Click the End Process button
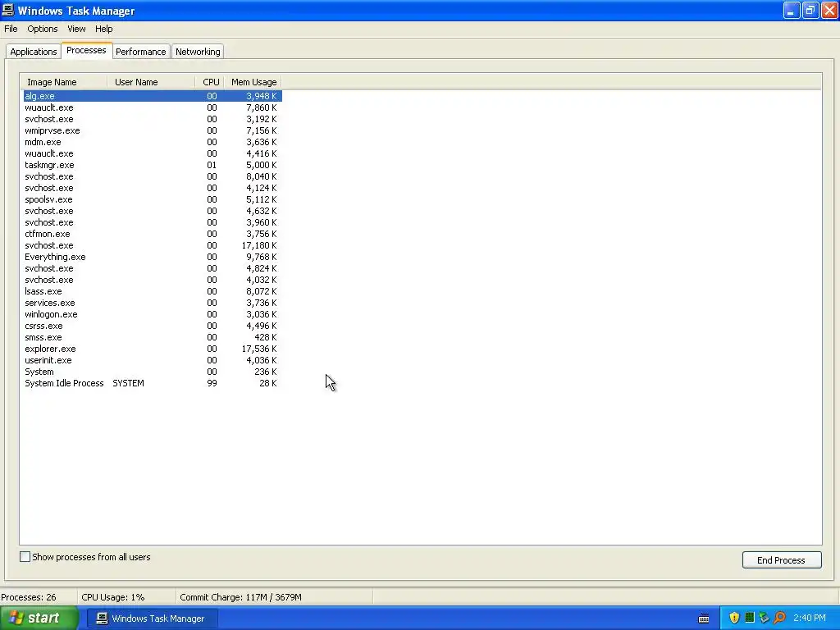 [781, 559]
